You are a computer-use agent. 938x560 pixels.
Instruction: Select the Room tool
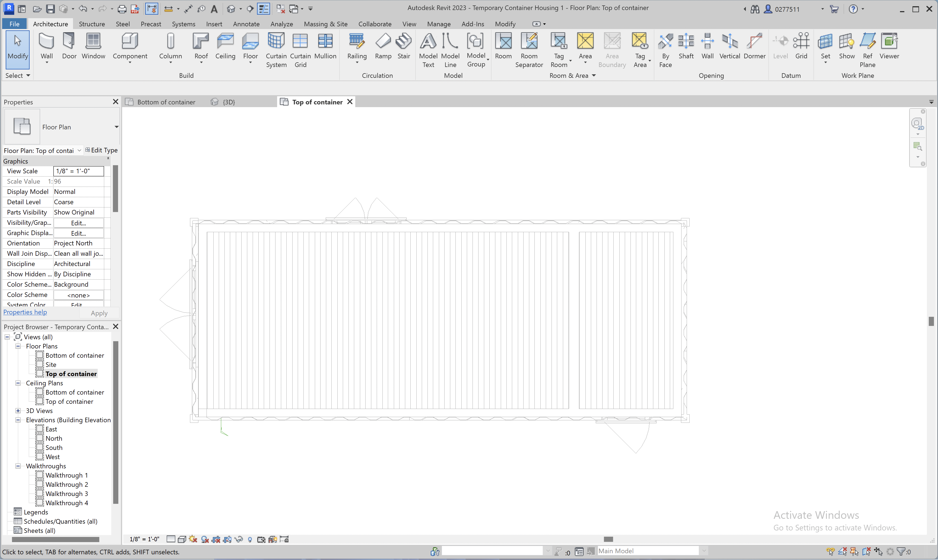pos(503,46)
